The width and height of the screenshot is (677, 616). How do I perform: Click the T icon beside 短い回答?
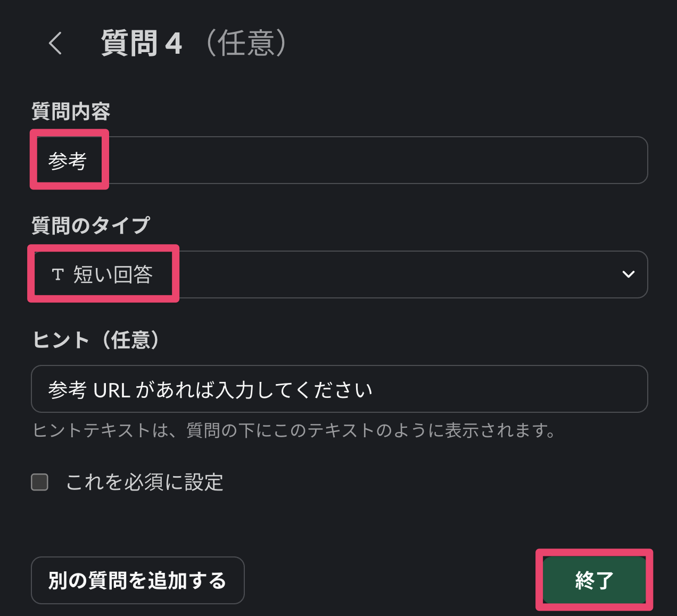pos(57,274)
